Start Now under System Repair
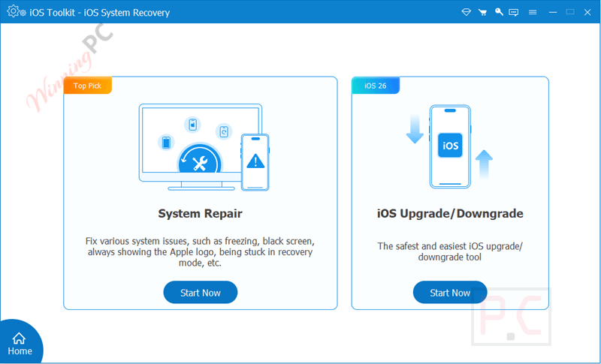Screen dimensions: 601x364 pos(201,293)
